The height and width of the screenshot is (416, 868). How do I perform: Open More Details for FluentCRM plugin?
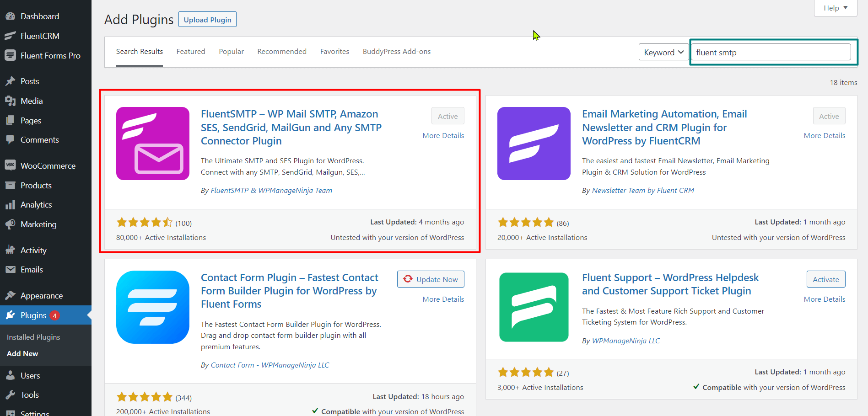pos(825,136)
